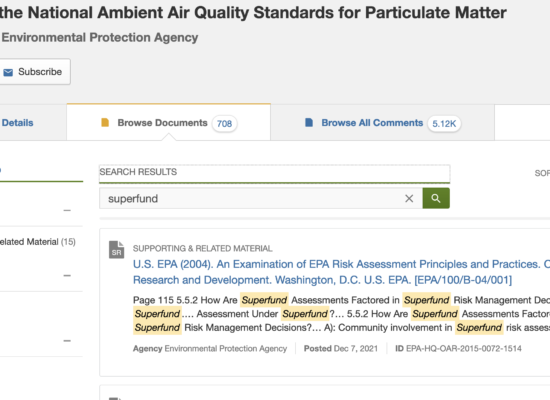
Task: Click the SR document type icon
Action: pyautogui.click(x=116, y=249)
